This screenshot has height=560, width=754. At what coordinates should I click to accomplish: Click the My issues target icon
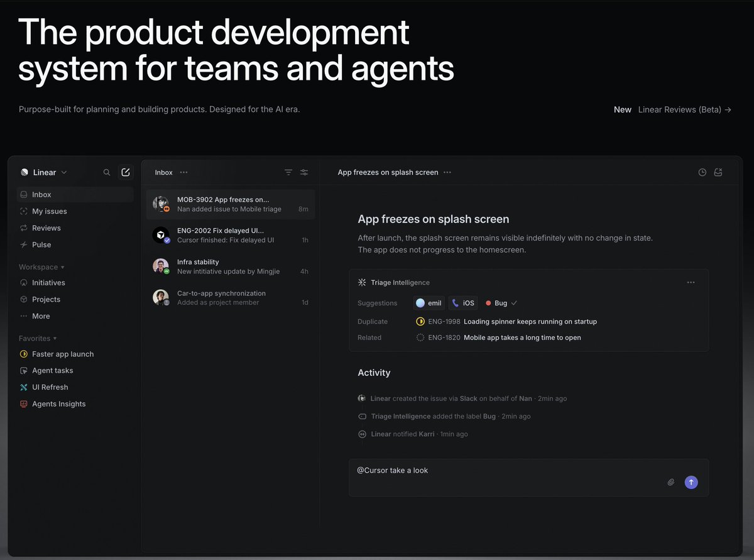pyautogui.click(x=24, y=211)
